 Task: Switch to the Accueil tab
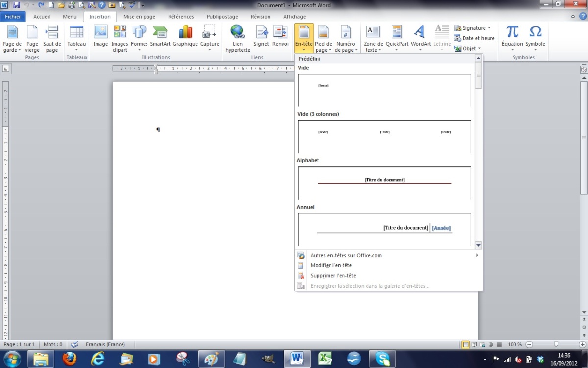point(42,17)
